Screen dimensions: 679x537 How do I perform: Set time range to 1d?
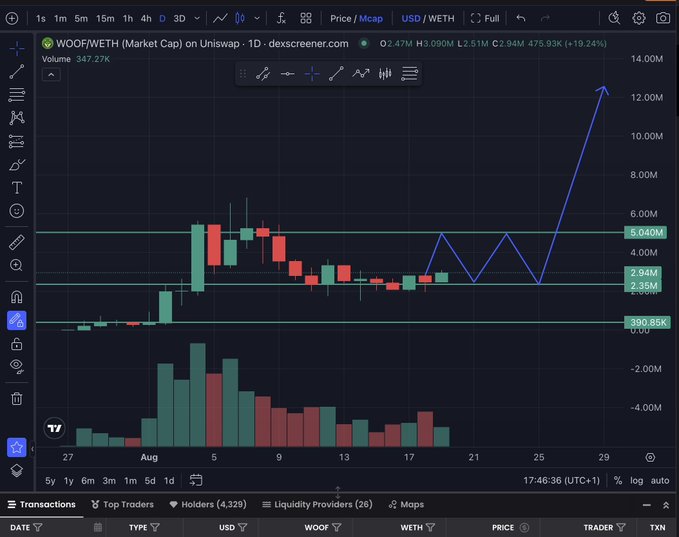(x=169, y=481)
